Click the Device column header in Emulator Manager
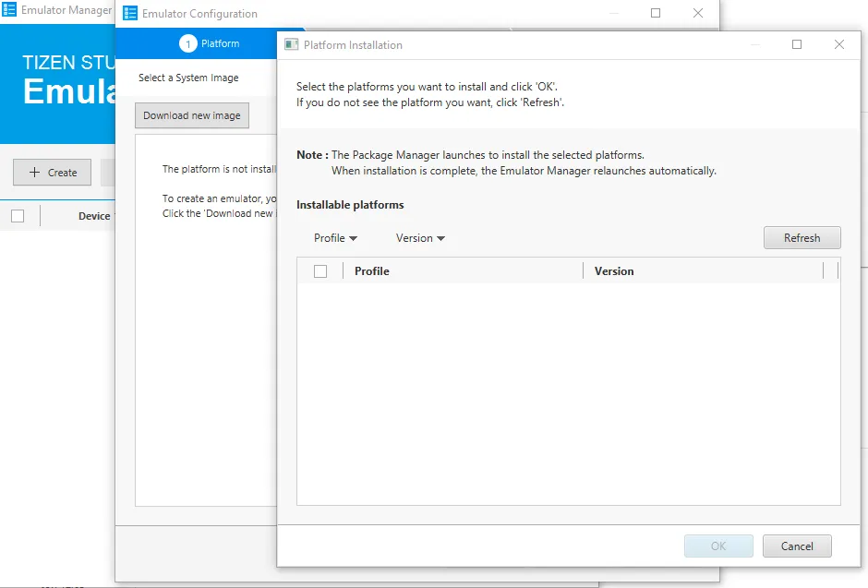Image resolution: width=868 pixels, height=588 pixels. coord(94,216)
